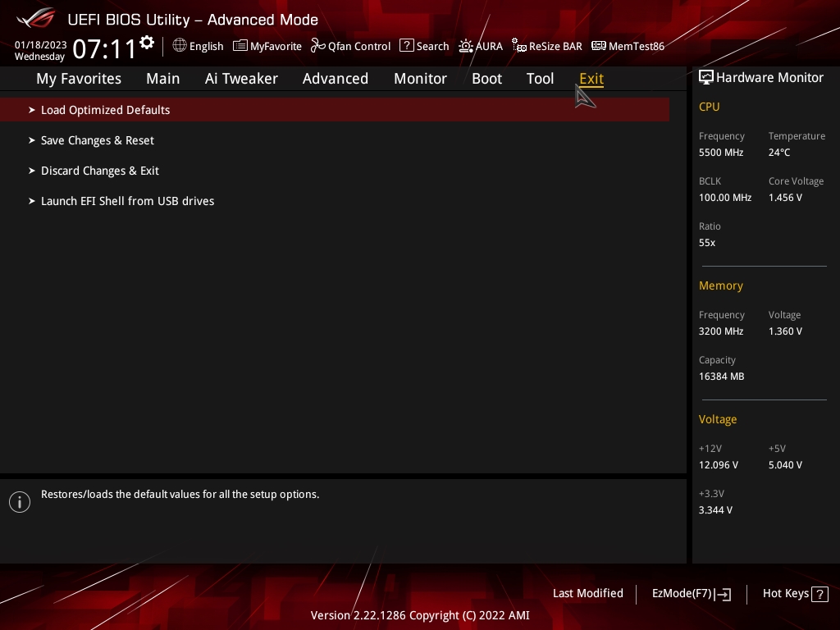Image resolution: width=840 pixels, height=630 pixels.
Task: Click the settings gear next to the clock
Action: [147, 43]
